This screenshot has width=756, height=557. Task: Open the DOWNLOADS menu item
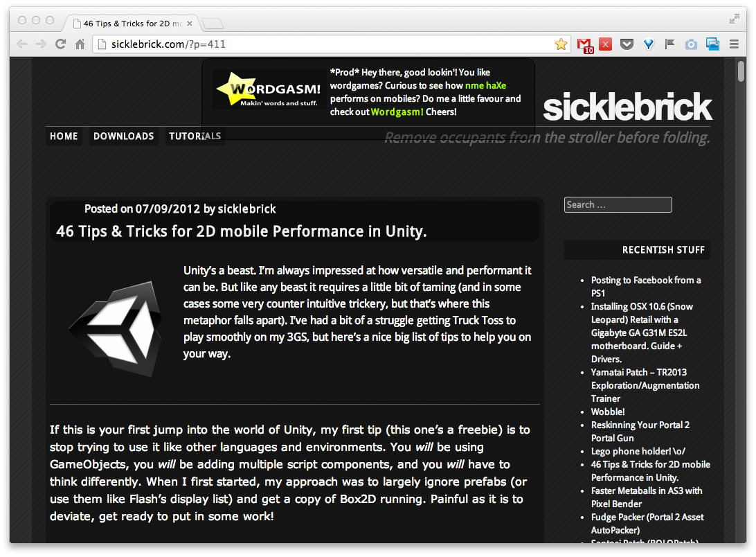click(x=123, y=136)
